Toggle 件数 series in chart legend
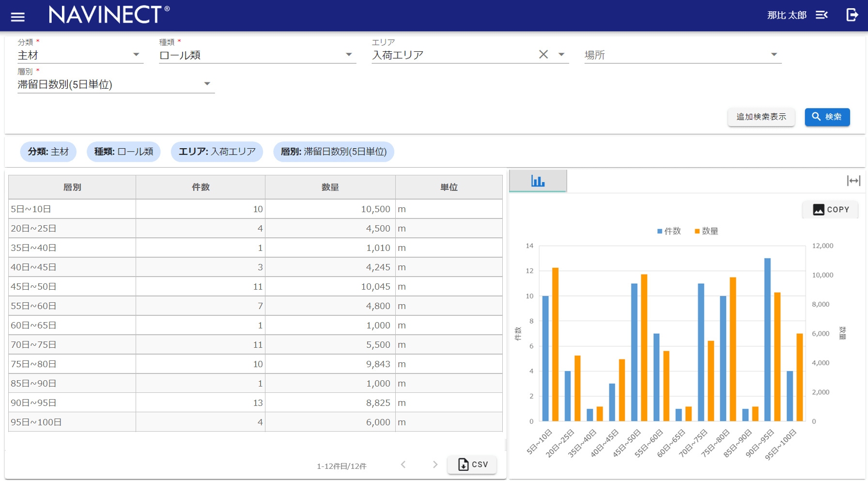The image size is (868, 481). 669,231
